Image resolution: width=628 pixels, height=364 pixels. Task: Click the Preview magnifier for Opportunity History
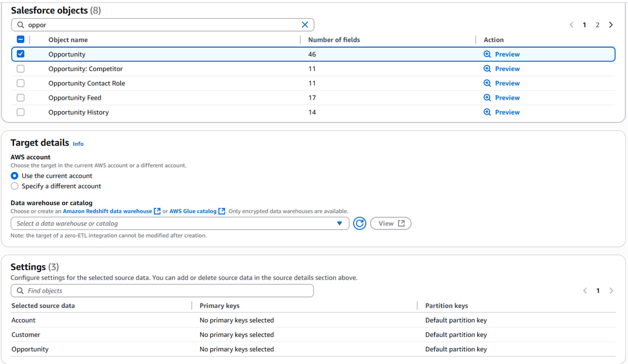click(x=487, y=112)
